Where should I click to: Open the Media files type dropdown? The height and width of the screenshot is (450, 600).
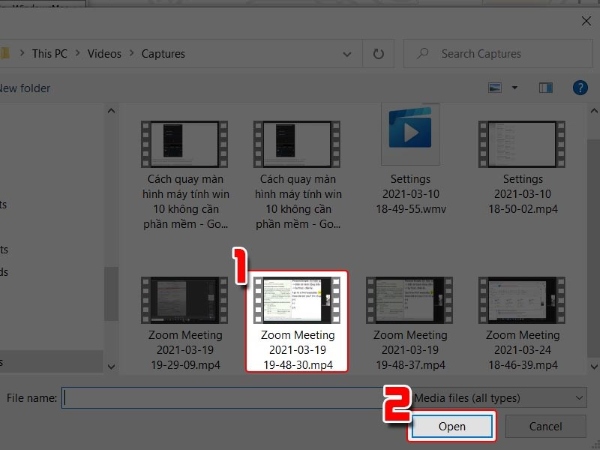coord(500,397)
